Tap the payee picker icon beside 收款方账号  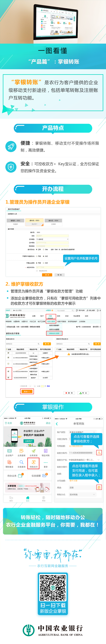point(99,453)
